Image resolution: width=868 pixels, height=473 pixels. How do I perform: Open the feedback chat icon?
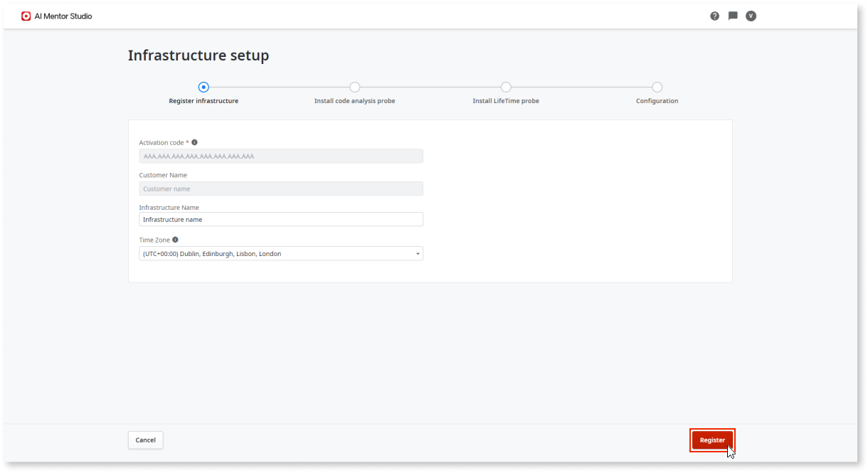click(732, 15)
